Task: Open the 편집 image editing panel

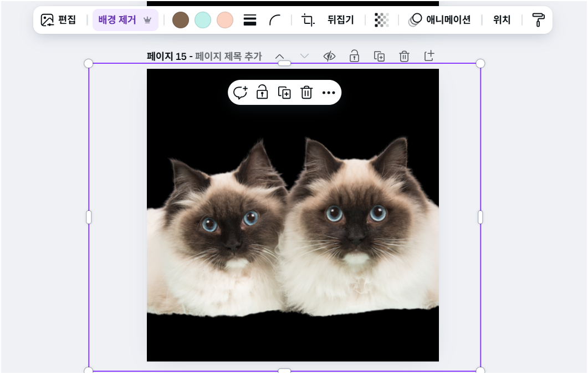Action: click(x=59, y=19)
